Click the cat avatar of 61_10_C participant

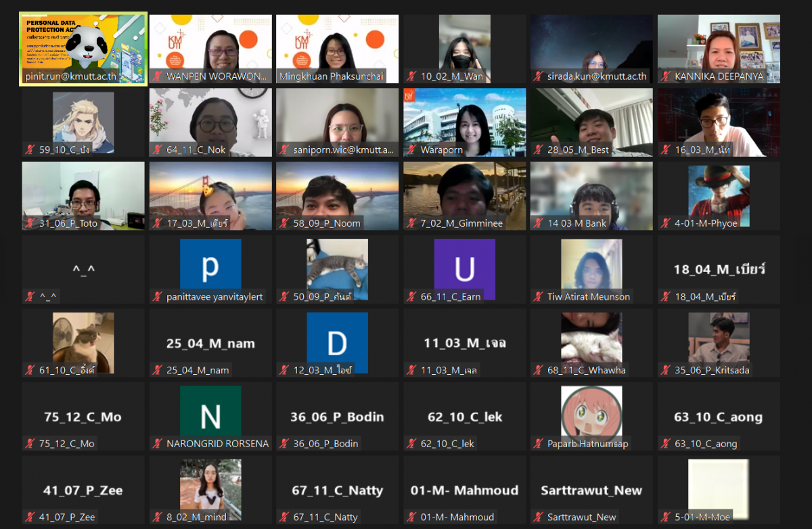[83, 343]
